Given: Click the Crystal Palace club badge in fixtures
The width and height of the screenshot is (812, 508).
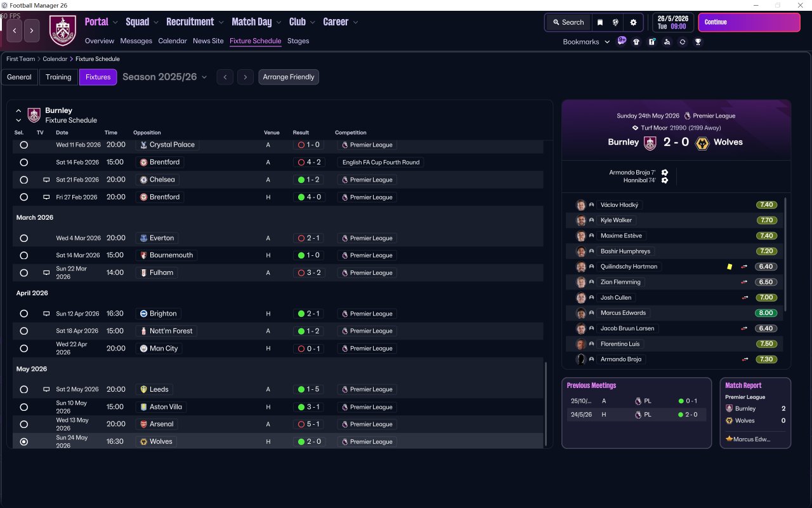Looking at the screenshot, I should click(x=143, y=145).
